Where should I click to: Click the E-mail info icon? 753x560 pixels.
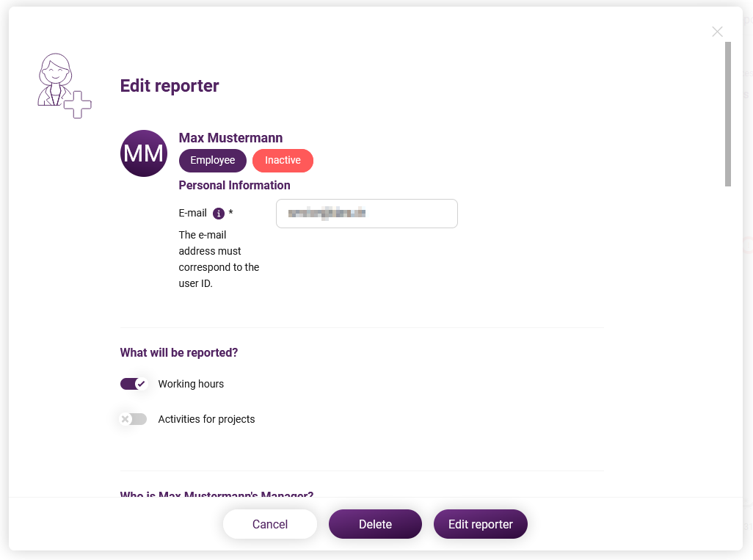tap(219, 214)
